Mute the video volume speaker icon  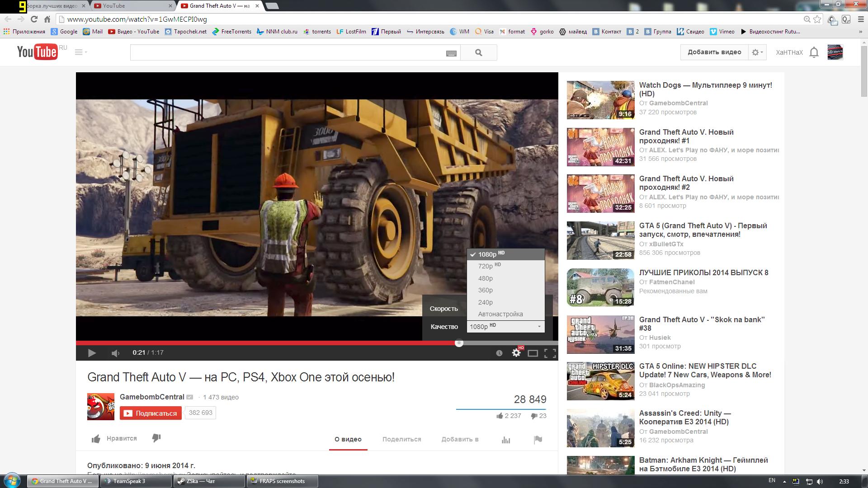(x=116, y=353)
